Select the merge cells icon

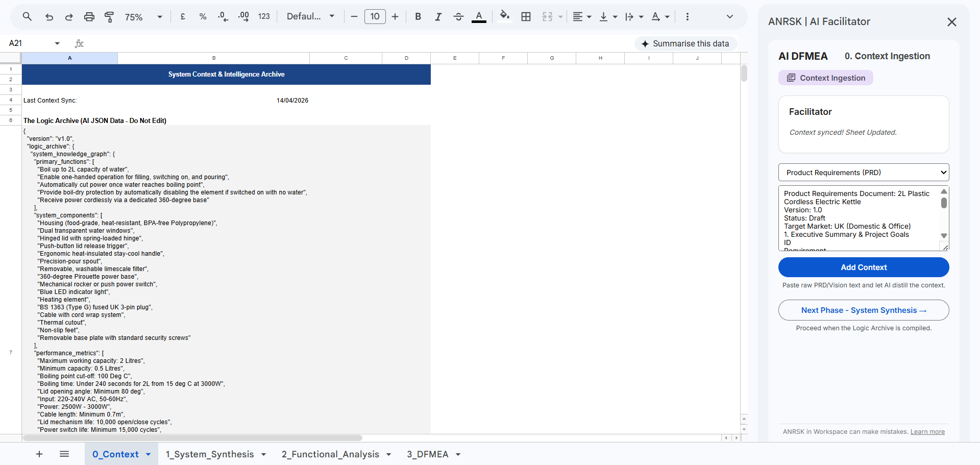547,16
